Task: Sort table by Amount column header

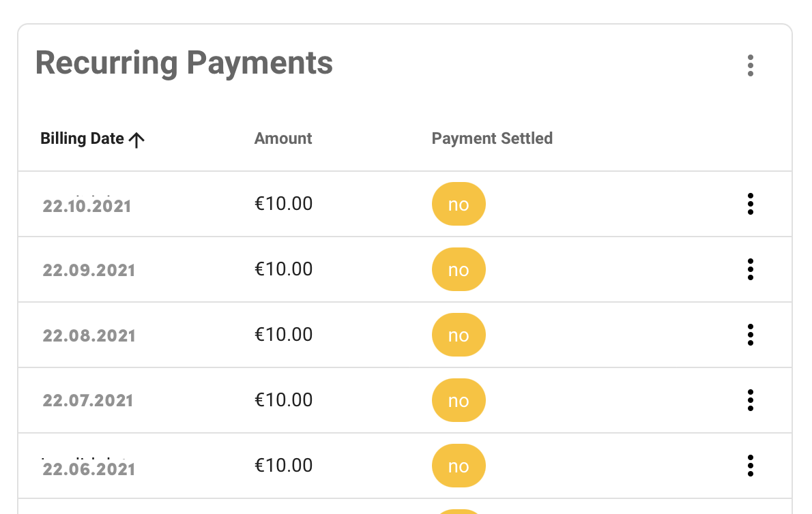Action: coord(282,138)
